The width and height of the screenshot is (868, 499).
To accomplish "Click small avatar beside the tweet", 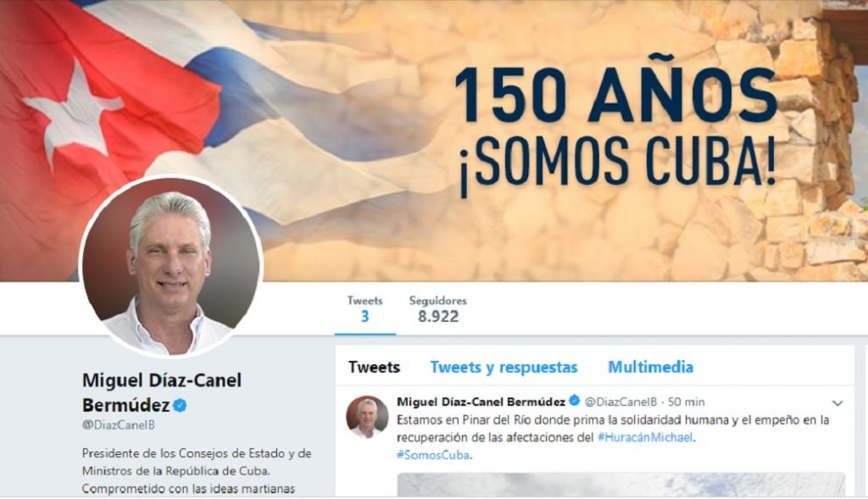I will tap(367, 417).
